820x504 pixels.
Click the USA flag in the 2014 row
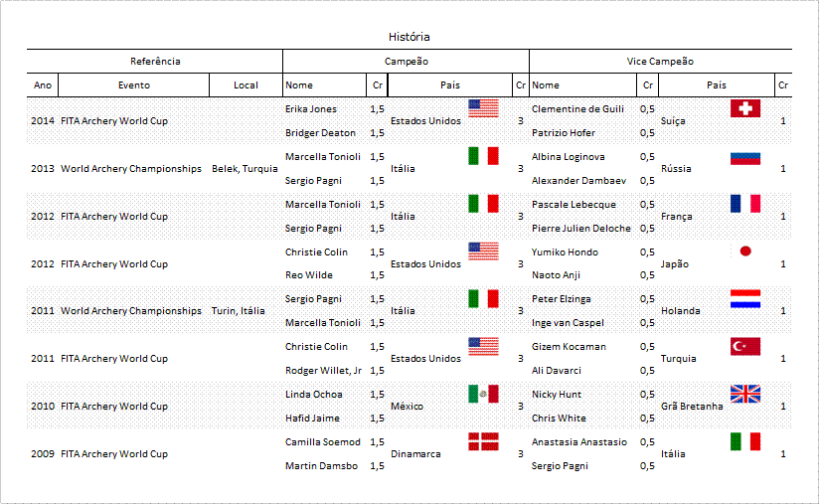(x=483, y=108)
